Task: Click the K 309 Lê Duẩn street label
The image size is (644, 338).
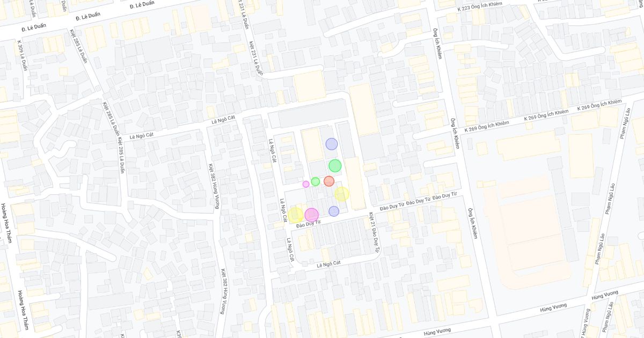Action: click(x=22, y=57)
